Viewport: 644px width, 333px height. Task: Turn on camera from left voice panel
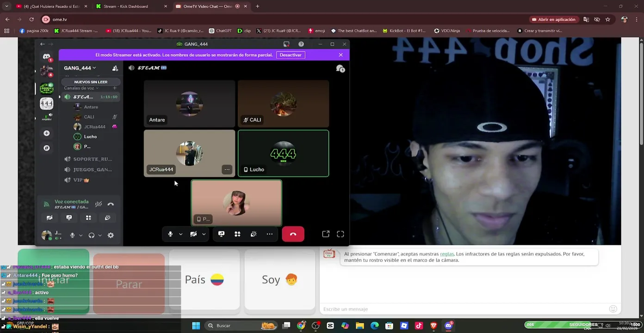pyautogui.click(x=50, y=217)
